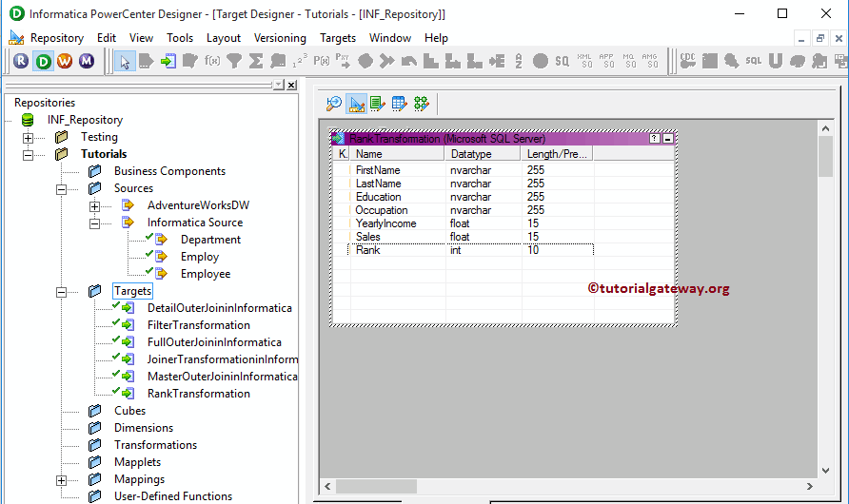Switch to the Target Designer tool icon

[x=356, y=104]
